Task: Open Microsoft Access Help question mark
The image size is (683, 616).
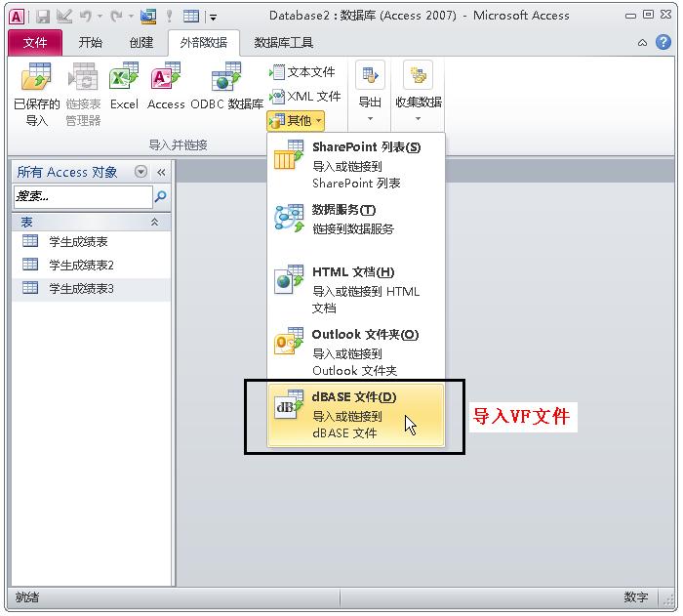Action: pyautogui.click(x=663, y=42)
